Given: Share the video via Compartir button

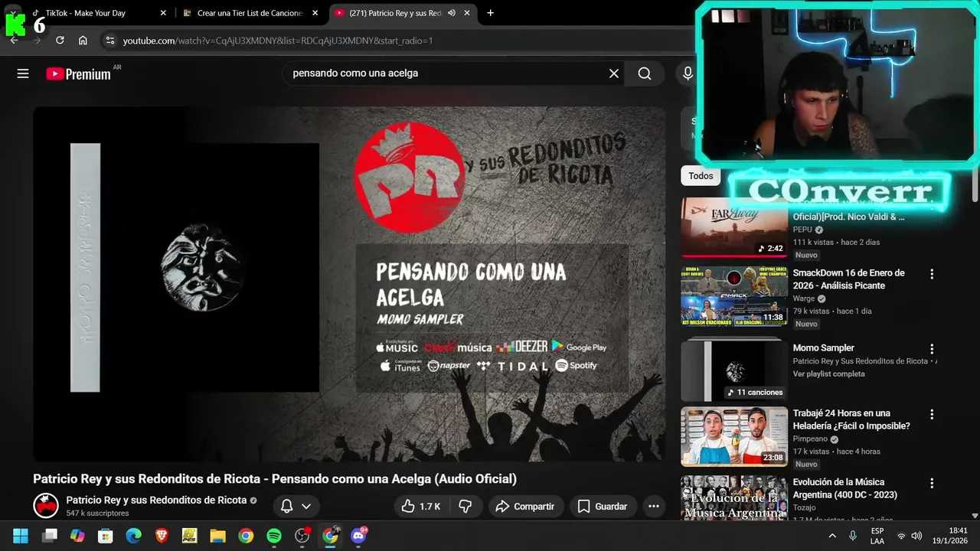Looking at the screenshot, I should pyautogui.click(x=526, y=506).
